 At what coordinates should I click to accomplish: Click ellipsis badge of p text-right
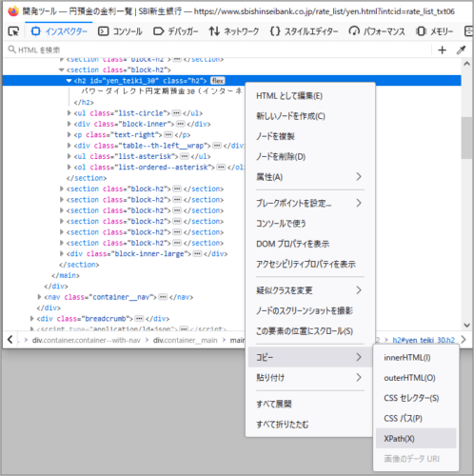tap(168, 134)
